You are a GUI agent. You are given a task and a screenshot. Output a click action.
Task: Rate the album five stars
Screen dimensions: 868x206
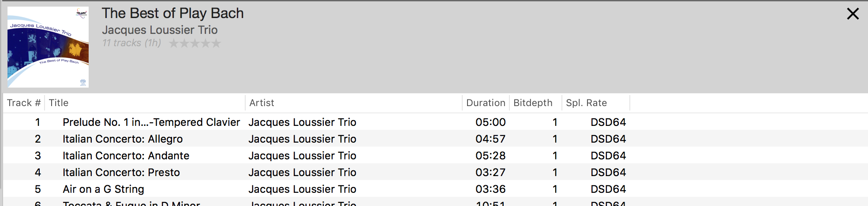216,43
